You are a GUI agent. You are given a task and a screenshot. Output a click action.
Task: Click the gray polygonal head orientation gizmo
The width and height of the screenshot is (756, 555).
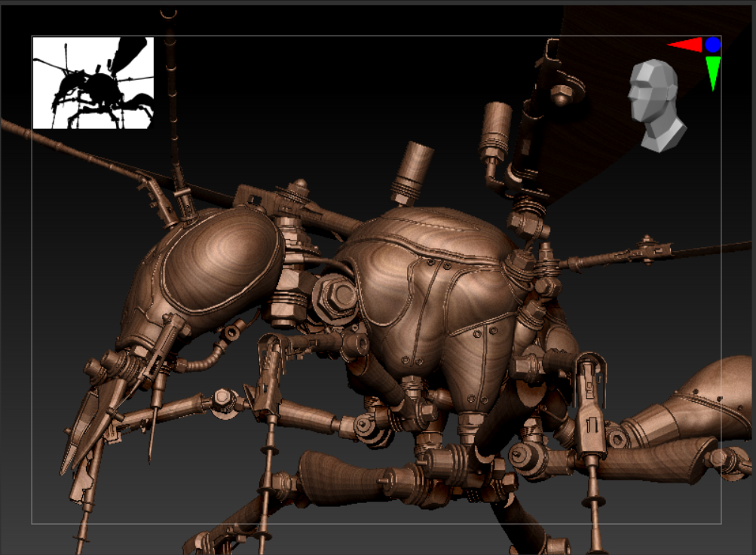pos(658,106)
